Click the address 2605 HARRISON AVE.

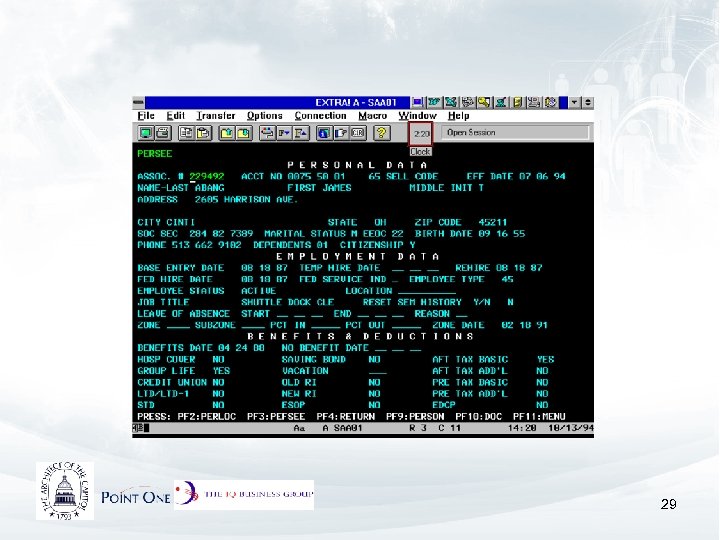(247, 200)
